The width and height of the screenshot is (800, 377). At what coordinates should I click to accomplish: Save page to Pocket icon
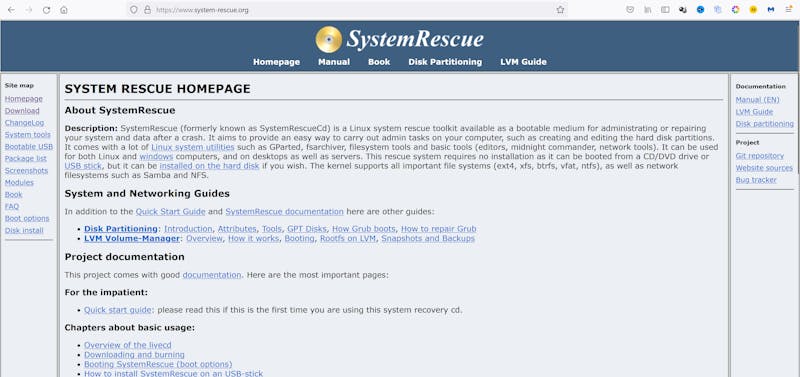(630, 10)
